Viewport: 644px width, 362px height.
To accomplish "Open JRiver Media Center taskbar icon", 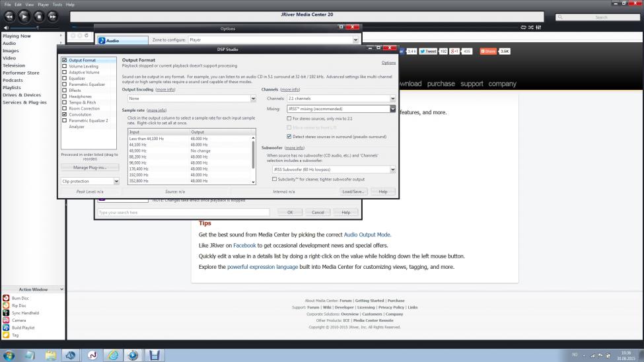I will pyautogui.click(x=133, y=355).
